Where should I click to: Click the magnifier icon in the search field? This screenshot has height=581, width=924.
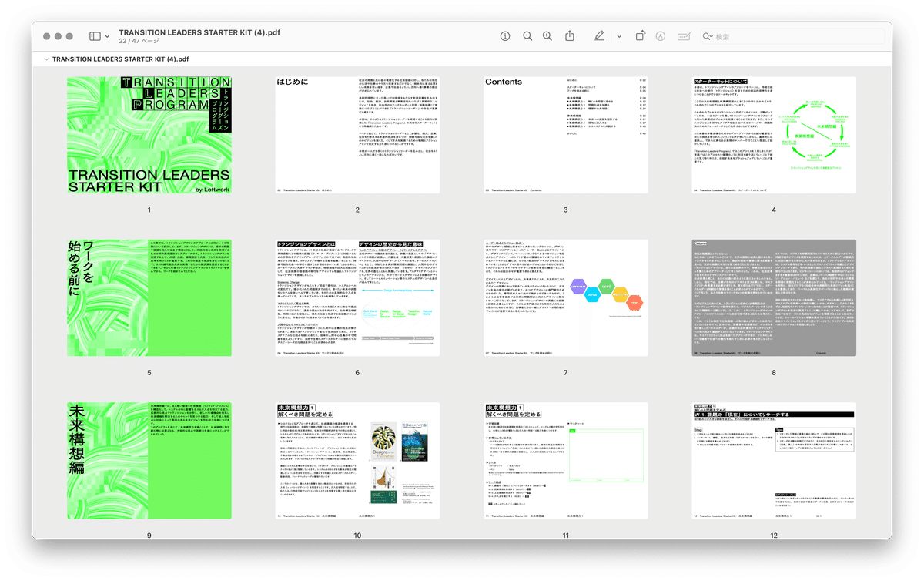[708, 36]
